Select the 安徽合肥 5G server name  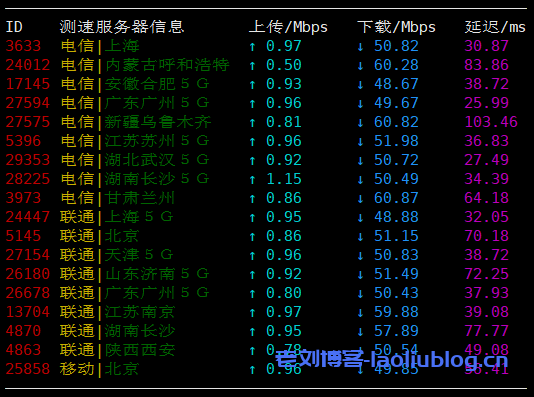click(157, 84)
